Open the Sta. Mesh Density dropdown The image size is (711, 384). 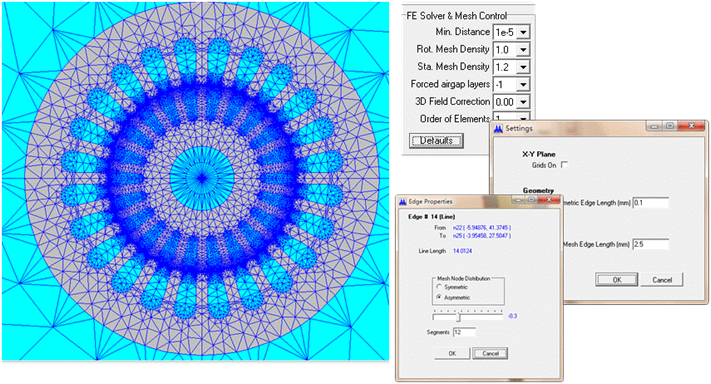pyautogui.click(x=523, y=67)
